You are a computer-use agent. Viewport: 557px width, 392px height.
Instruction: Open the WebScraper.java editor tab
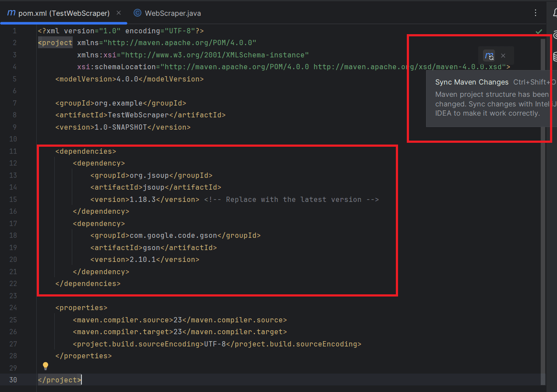(x=167, y=13)
